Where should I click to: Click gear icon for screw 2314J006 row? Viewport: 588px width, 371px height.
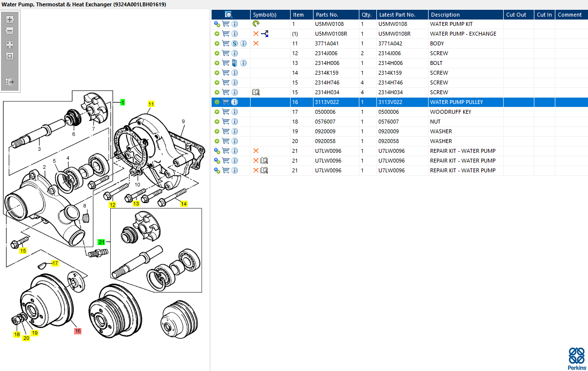tap(217, 53)
